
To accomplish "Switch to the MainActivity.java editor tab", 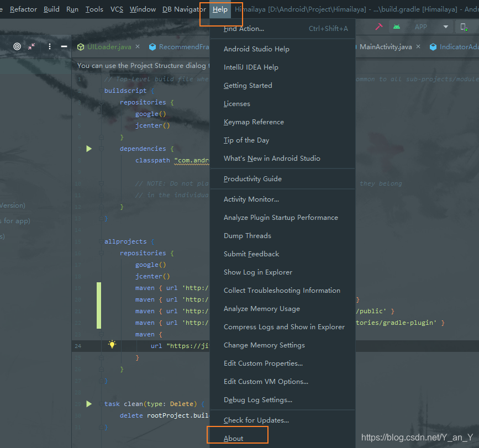I will point(386,47).
